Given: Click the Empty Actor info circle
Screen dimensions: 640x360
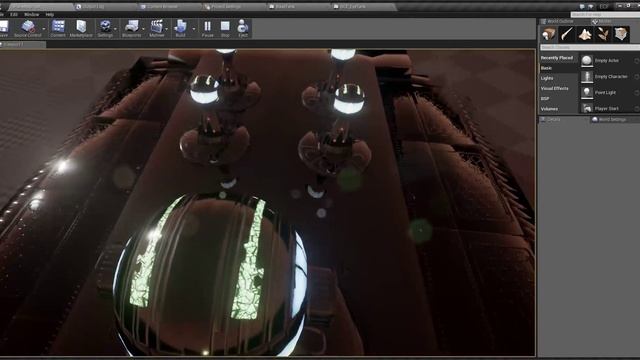Looking at the screenshot, I should coord(637,60).
